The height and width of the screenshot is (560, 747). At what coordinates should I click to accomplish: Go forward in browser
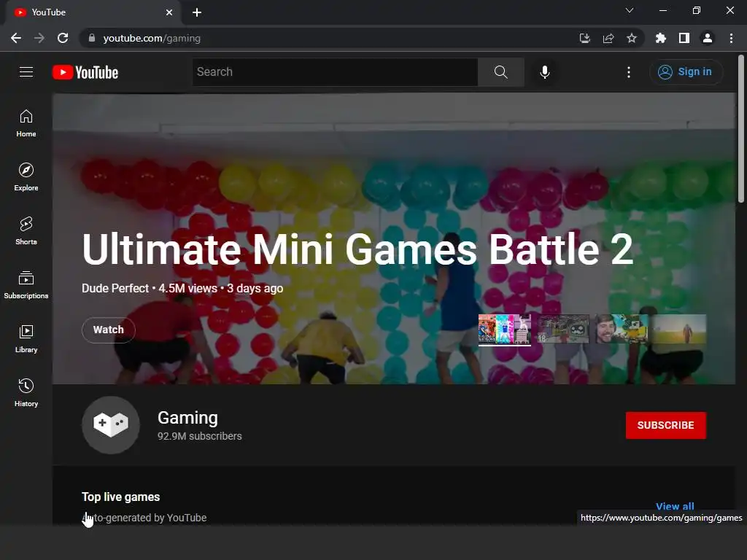tap(39, 38)
